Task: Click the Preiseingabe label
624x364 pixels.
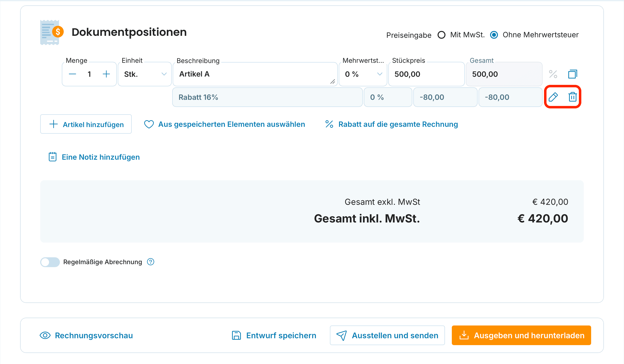Action: point(409,35)
